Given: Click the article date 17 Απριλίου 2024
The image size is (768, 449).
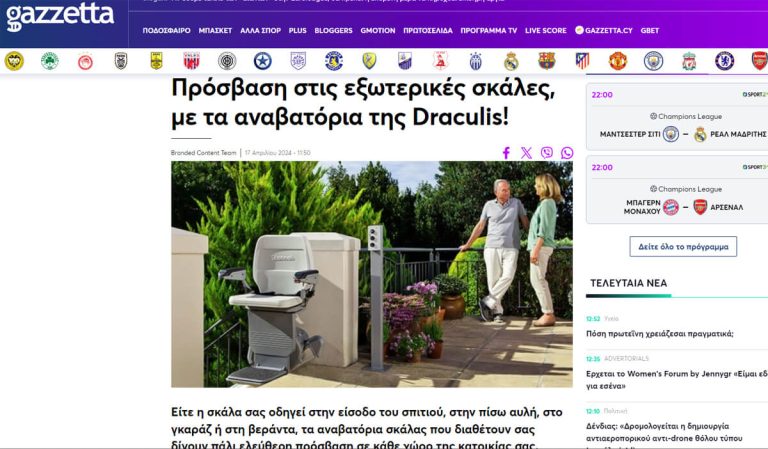Looking at the screenshot, I should 278,153.
